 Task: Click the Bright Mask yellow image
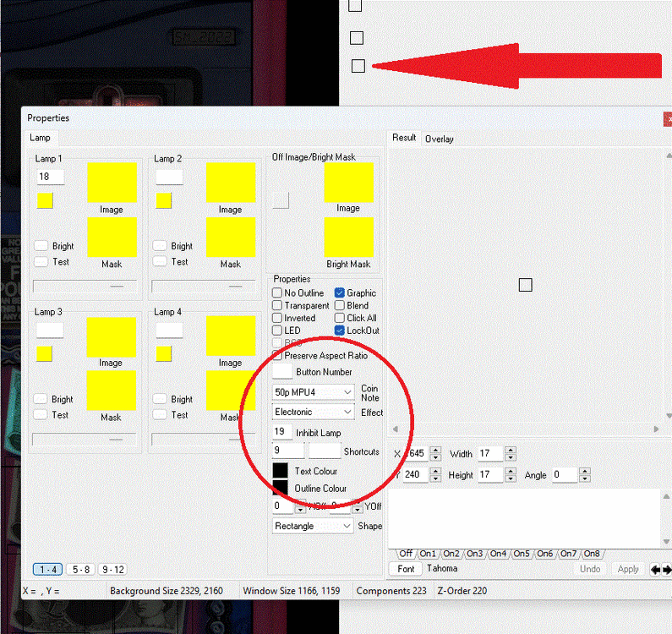(x=348, y=238)
